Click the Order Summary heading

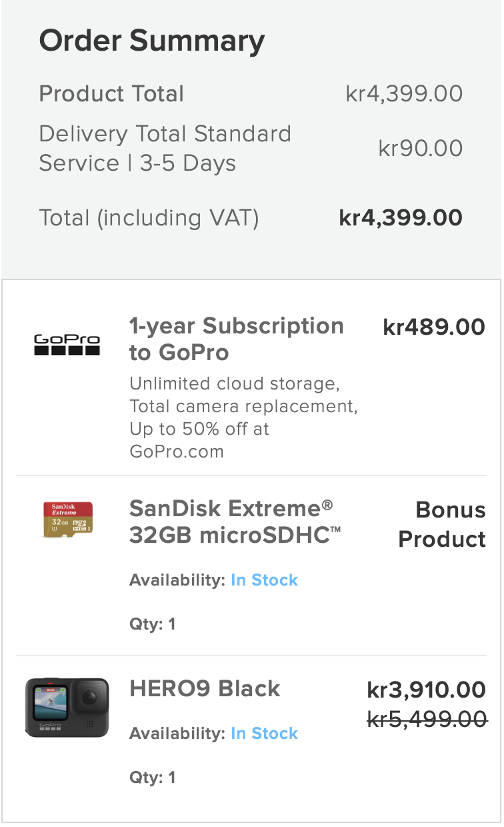click(x=152, y=41)
